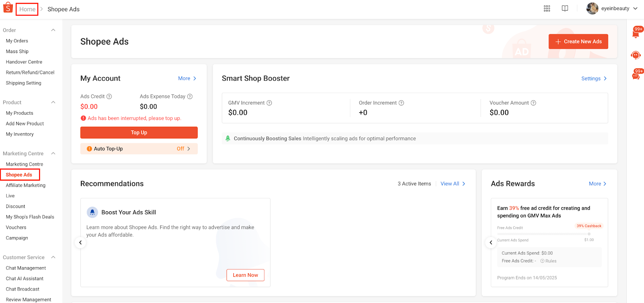Click the Shopee logo icon
This screenshot has height=303, width=644.
click(x=8, y=8)
